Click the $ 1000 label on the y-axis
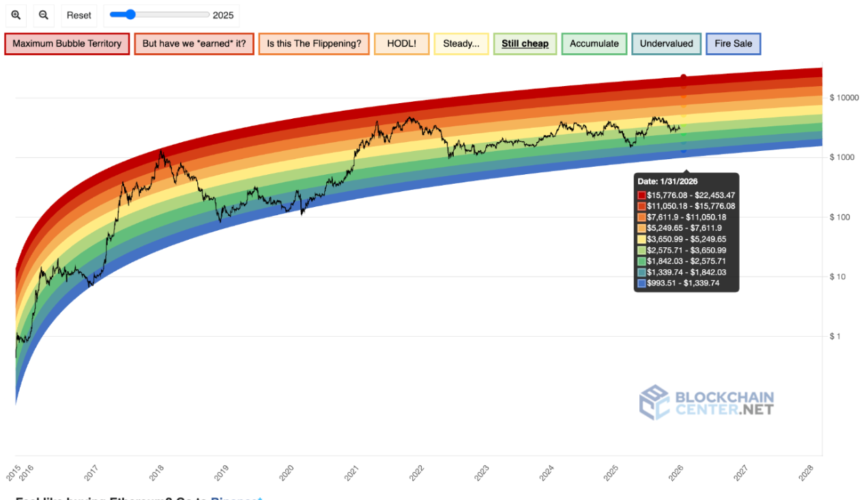The height and width of the screenshot is (500, 868). [843, 158]
